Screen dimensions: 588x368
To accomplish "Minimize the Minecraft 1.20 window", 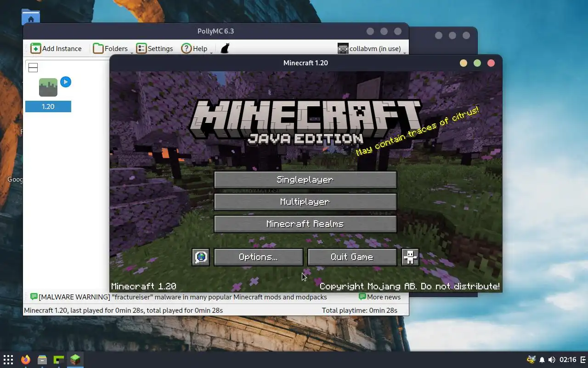I will [464, 63].
